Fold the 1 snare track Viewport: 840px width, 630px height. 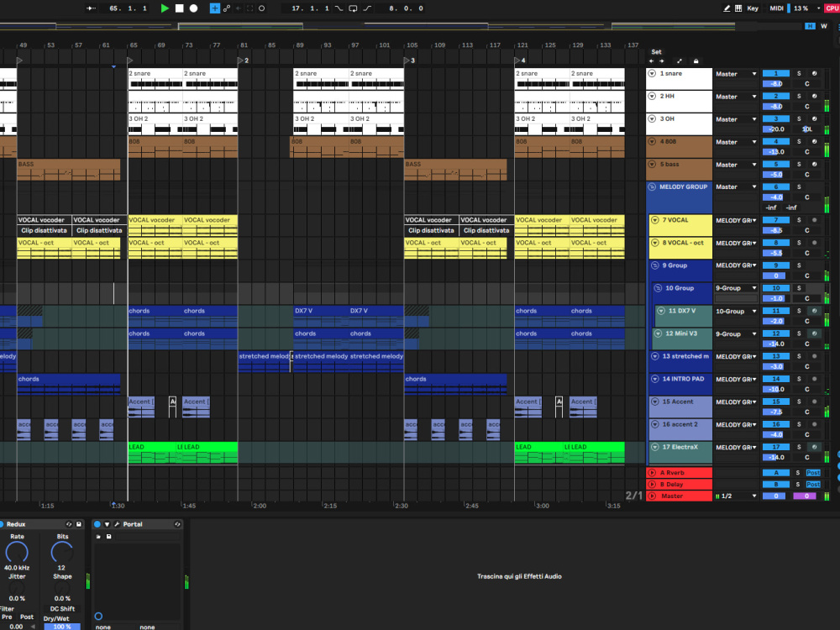coord(652,73)
